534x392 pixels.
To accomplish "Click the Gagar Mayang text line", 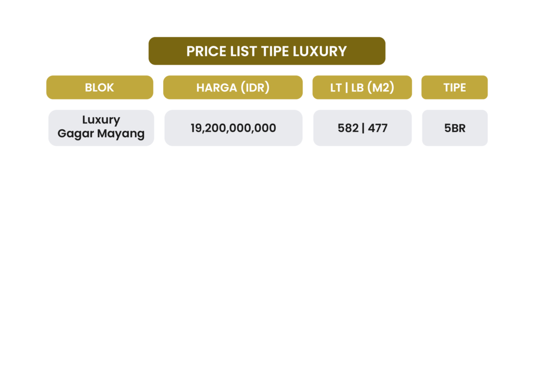I will [101, 133].
